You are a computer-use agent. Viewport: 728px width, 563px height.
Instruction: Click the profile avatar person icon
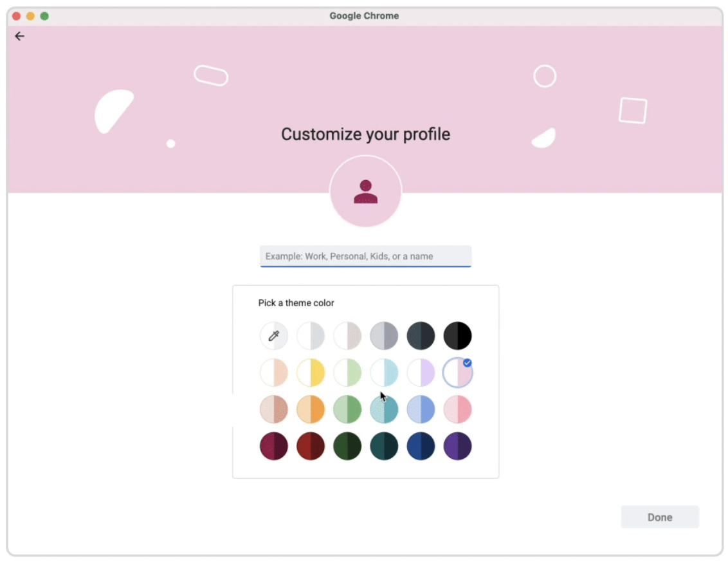click(x=365, y=190)
